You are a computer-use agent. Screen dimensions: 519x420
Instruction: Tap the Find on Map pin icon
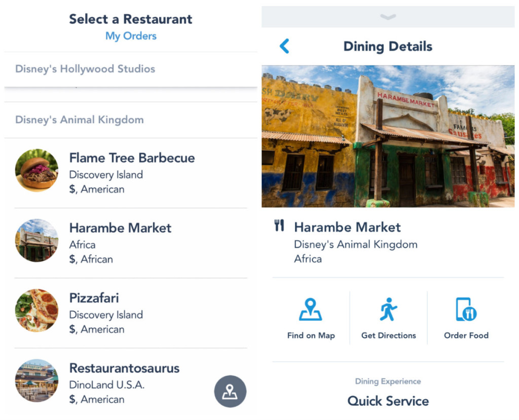point(310,310)
